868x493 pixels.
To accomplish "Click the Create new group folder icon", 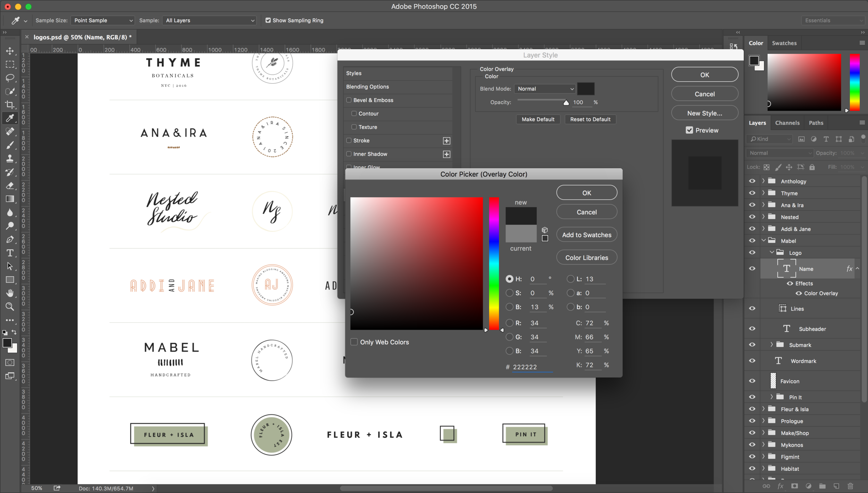I will click(x=822, y=486).
